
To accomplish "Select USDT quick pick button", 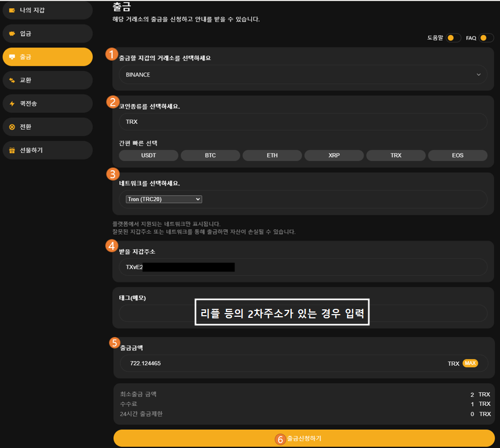I will point(149,155).
